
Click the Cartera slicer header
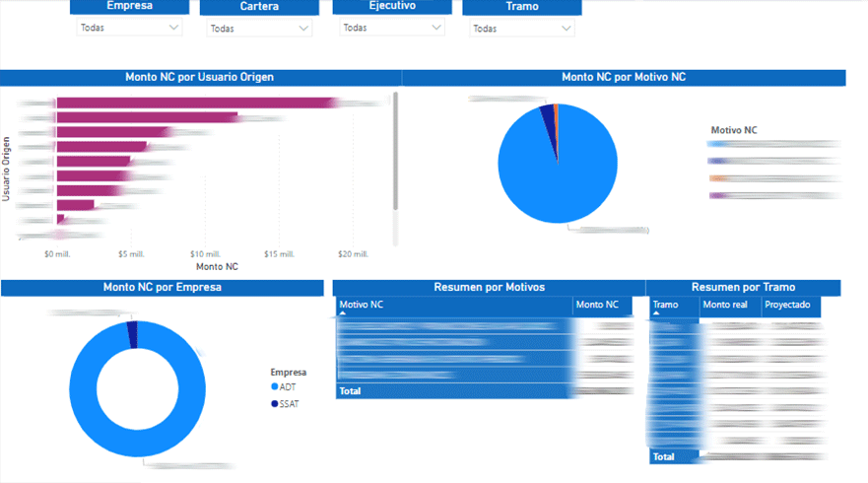click(259, 7)
